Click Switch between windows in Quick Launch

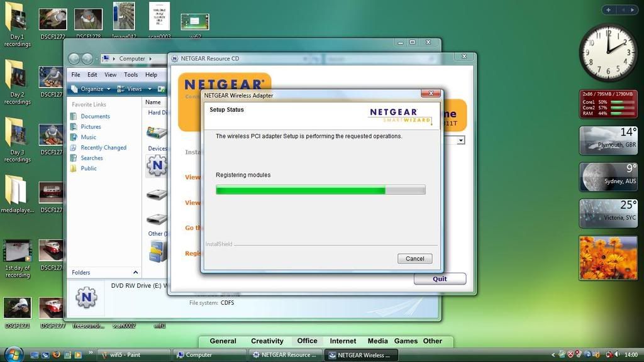tap(45, 354)
